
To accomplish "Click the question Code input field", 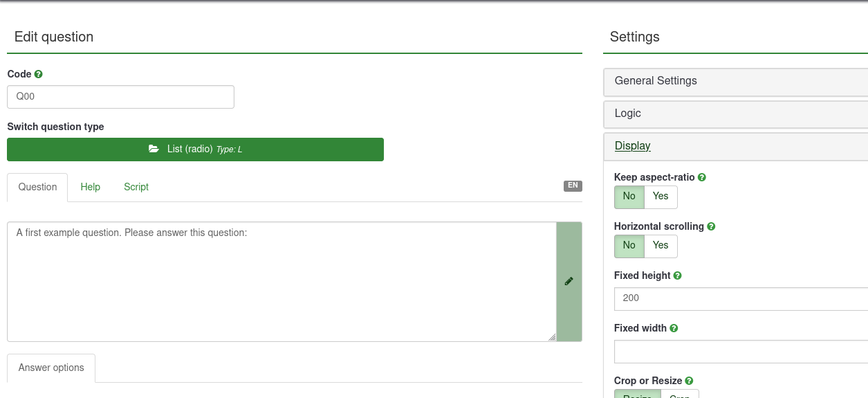I will tap(120, 97).
